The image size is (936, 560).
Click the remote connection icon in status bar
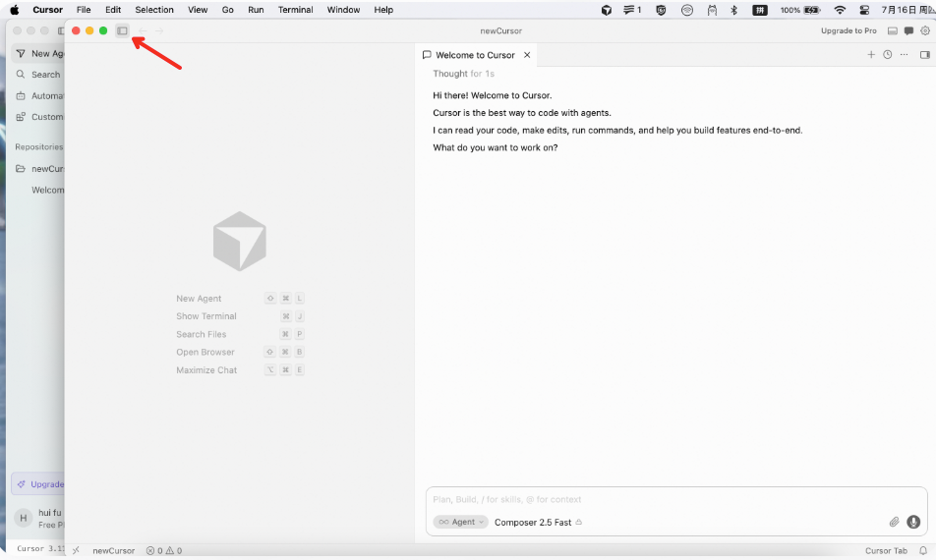click(x=76, y=550)
